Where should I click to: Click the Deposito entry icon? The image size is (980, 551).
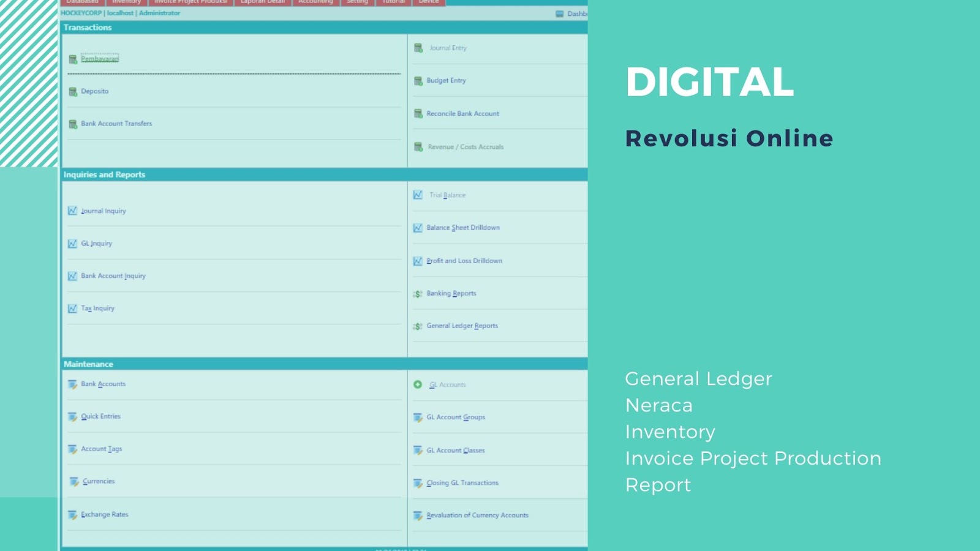coord(73,92)
